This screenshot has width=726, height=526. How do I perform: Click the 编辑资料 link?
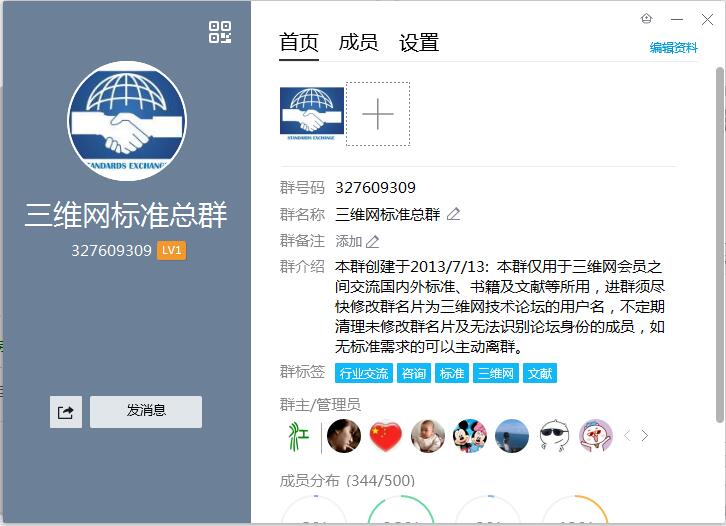pos(673,48)
